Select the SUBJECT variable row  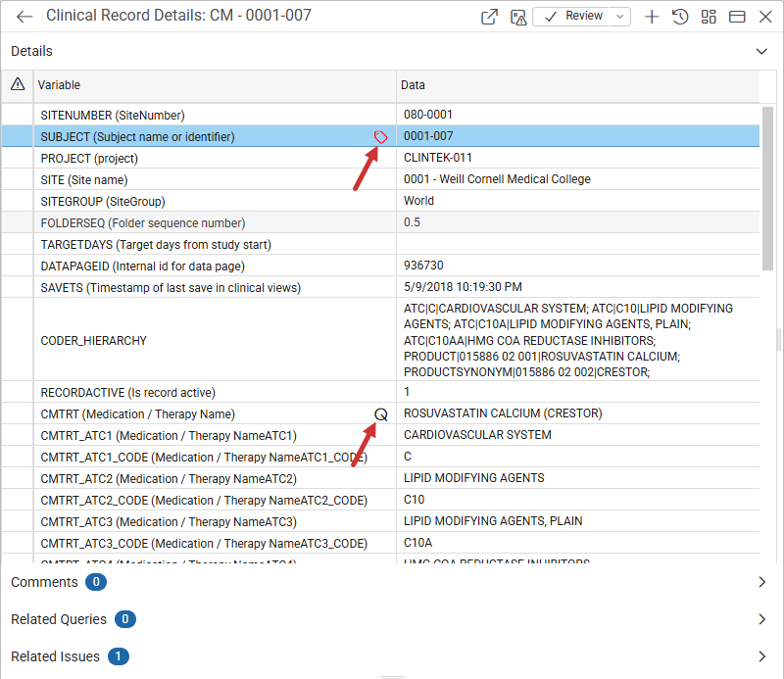pyautogui.click(x=380, y=136)
